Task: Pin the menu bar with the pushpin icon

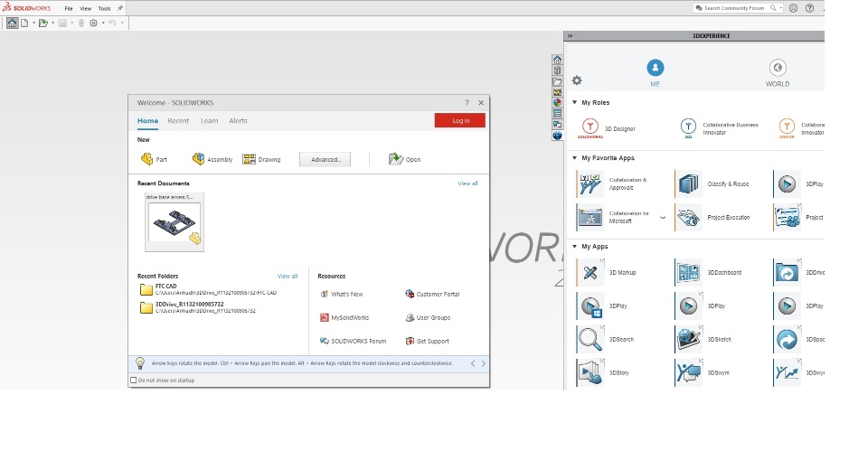Action: (120, 8)
